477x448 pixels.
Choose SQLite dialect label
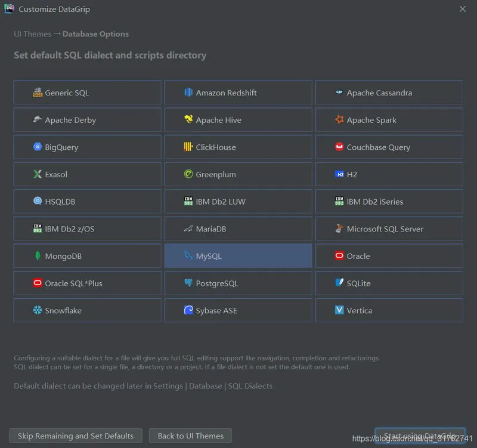359,283
